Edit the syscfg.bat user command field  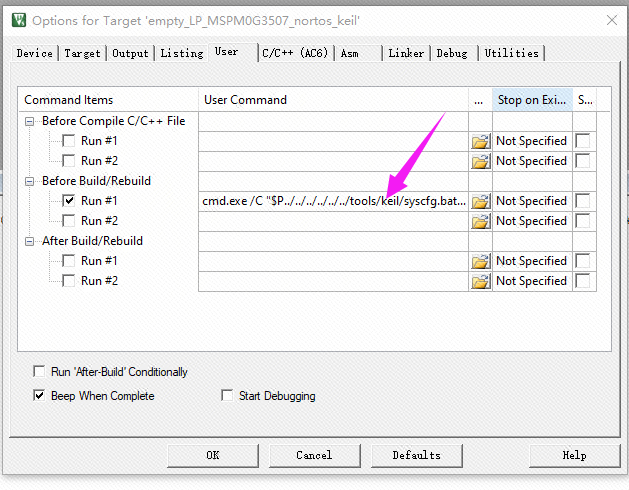coord(333,201)
